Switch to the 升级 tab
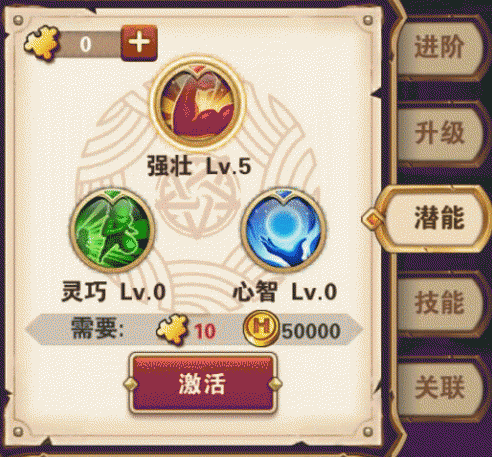 [x=440, y=133]
